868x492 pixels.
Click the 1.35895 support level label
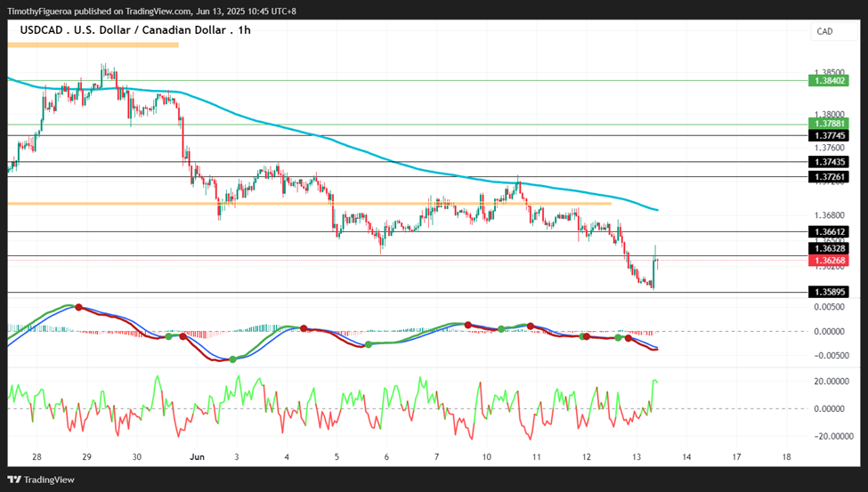[828, 292]
